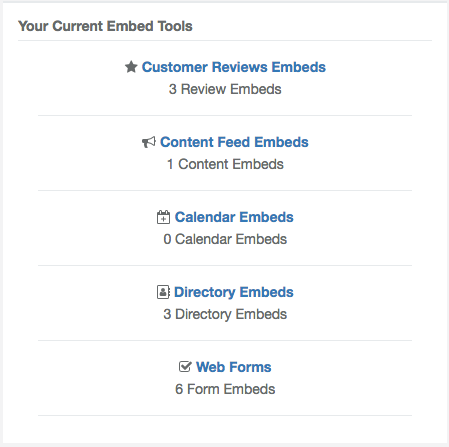Select the '3 Review Embeds' count text

pyautogui.click(x=225, y=89)
